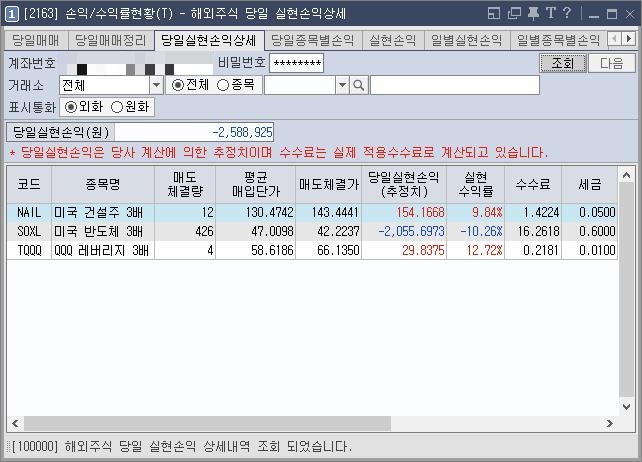Click the stock name text field
The image size is (642, 462).
pos(455,85)
